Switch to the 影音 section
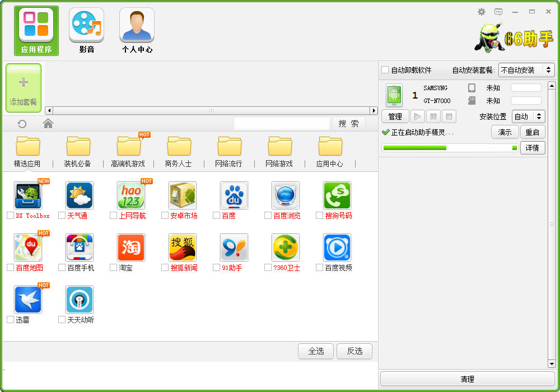Image resolution: width=560 pixels, height=392 pixels. (86, 31)
